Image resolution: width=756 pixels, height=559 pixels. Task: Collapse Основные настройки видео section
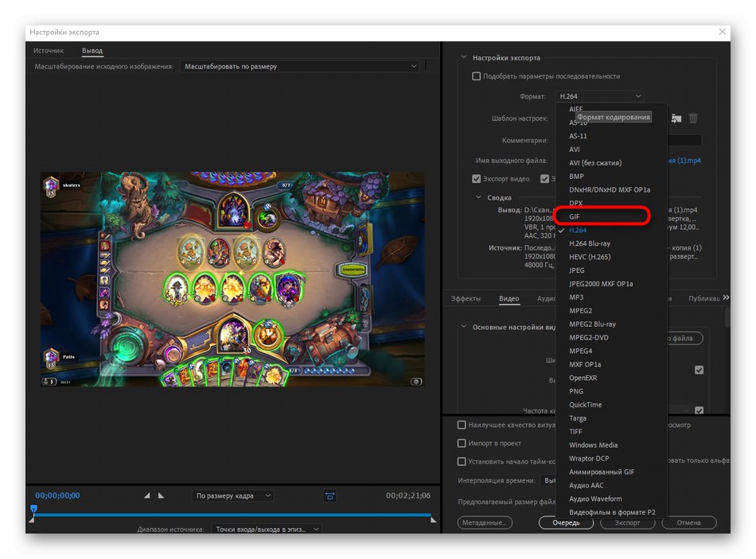tap(464, 327)
